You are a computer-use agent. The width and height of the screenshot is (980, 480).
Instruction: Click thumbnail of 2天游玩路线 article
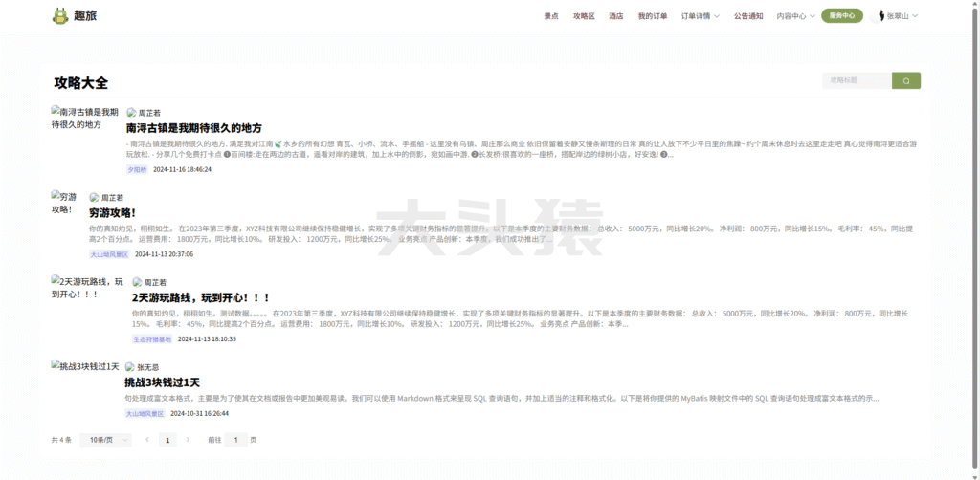tap(88, 287)
